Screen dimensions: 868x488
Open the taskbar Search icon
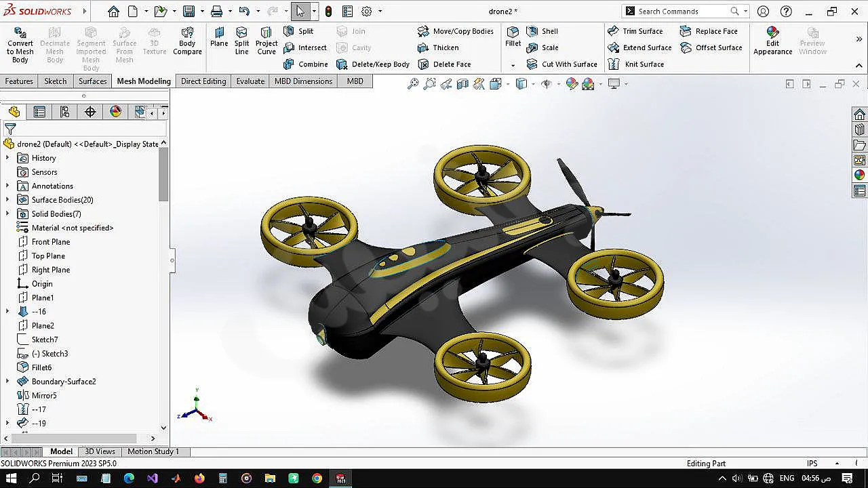click(x=35, y=479)
